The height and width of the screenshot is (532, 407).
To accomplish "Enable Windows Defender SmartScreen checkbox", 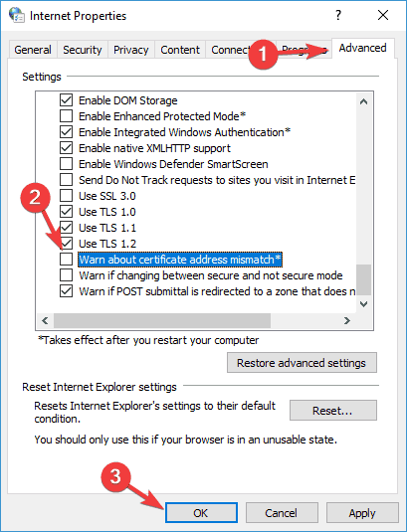I will (x=67, y=164).
